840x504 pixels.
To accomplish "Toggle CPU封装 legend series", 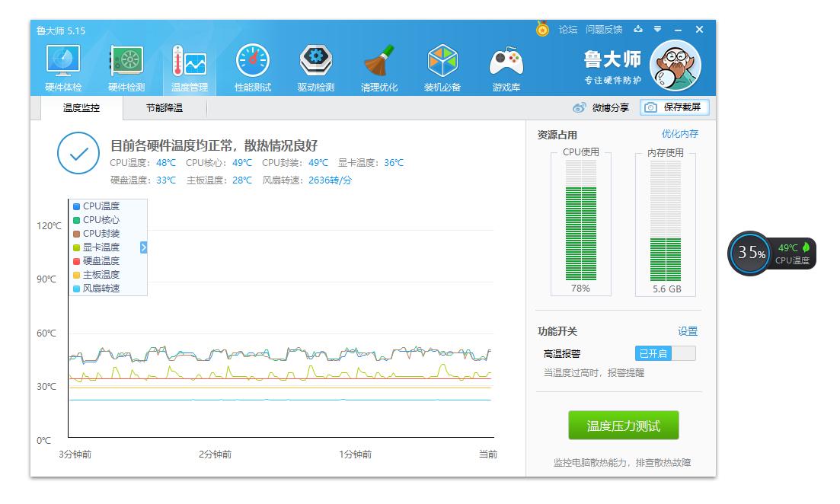I will [97, 234].
